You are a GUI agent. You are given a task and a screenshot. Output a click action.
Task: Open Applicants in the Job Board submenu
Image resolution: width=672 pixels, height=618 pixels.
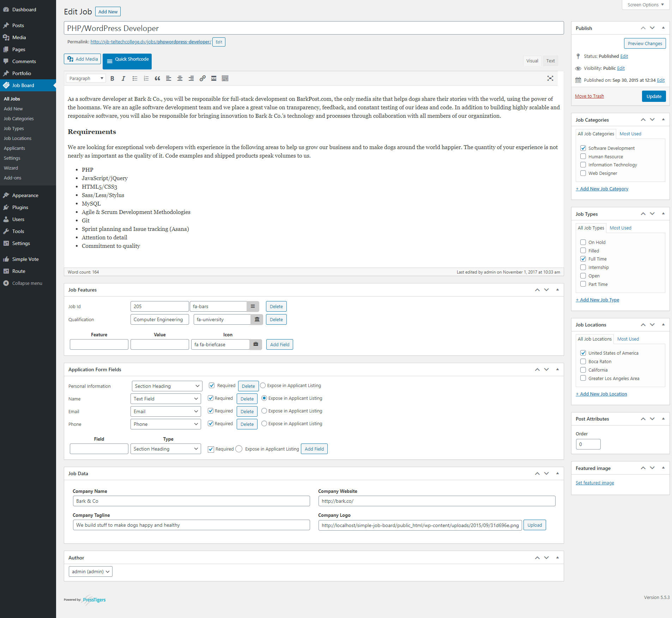pos(14,148)
